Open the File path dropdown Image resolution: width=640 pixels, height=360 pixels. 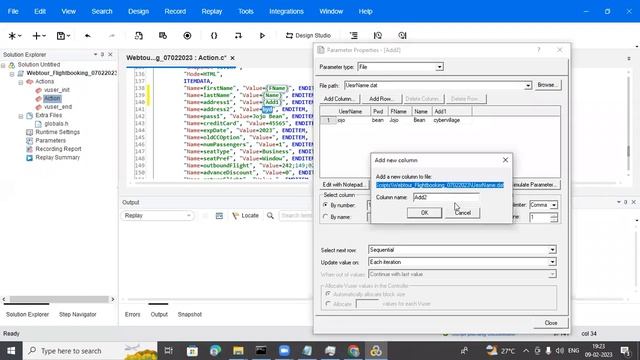[x=528, y=85]
